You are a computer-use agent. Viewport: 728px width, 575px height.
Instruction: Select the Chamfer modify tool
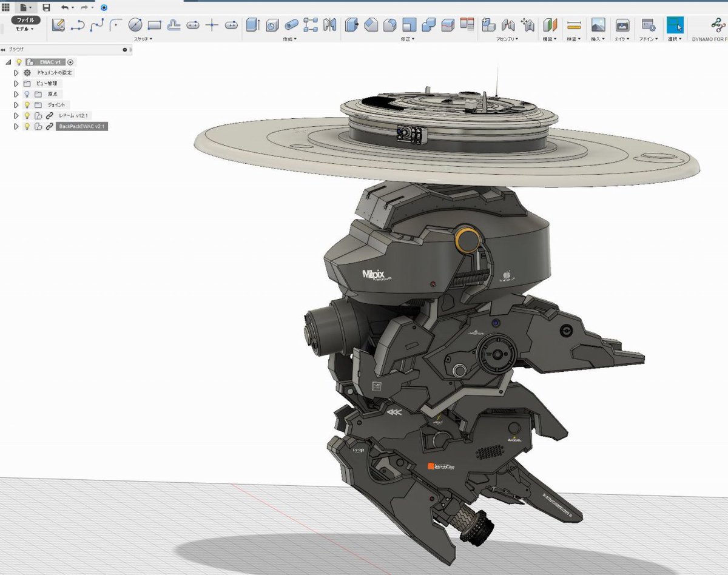tap(371, 25)
